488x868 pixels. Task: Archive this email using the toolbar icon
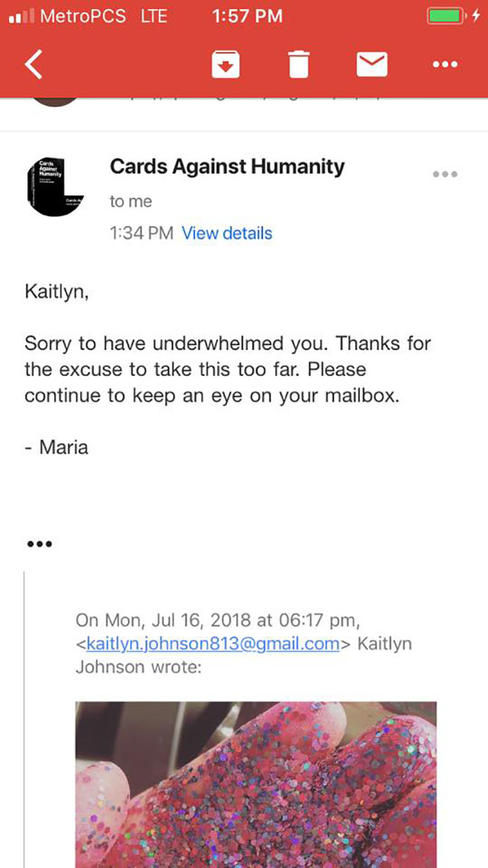tap(225, 63)
